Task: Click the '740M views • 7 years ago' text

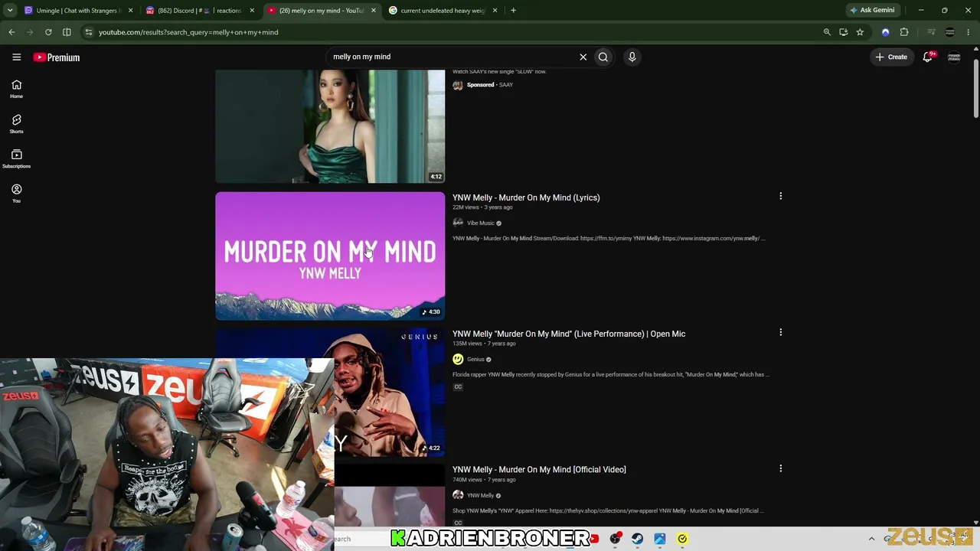Action: [x=484, y=480]
